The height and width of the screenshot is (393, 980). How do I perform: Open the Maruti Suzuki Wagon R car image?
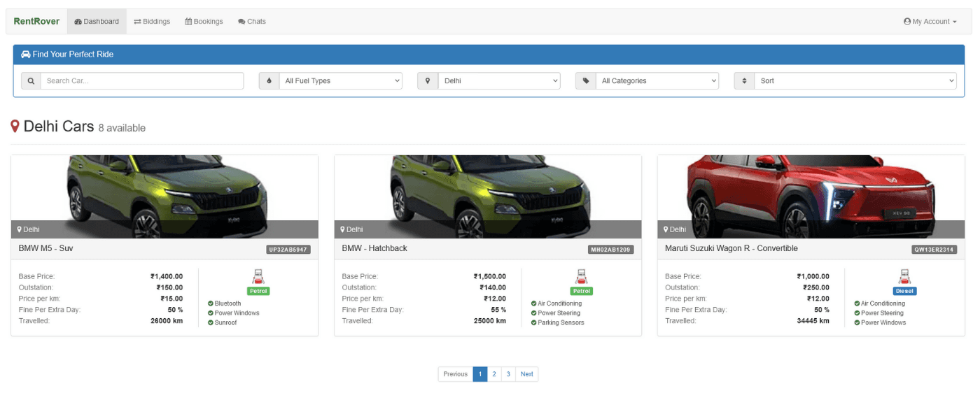pyautogui.click(x=811, y=196)
